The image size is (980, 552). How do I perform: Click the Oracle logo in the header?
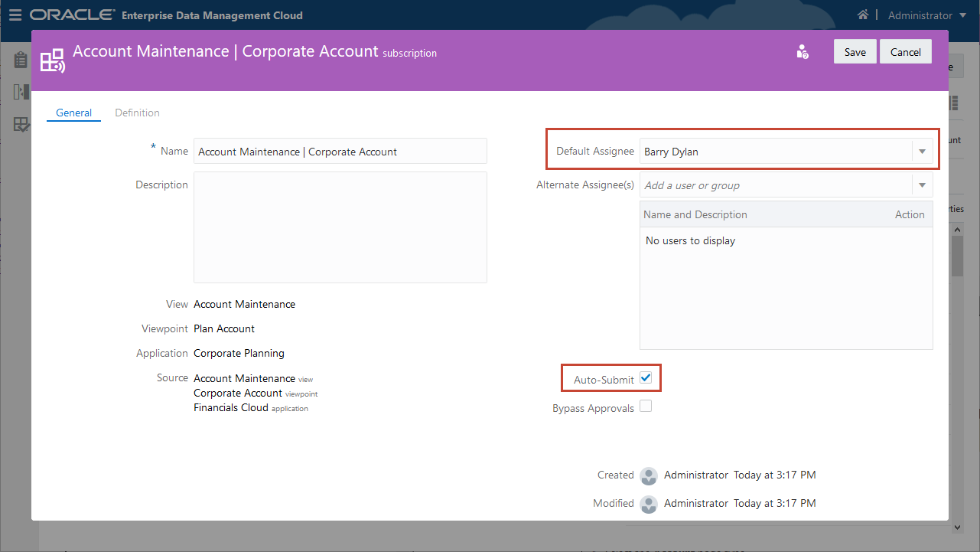(x=73, y=13)
